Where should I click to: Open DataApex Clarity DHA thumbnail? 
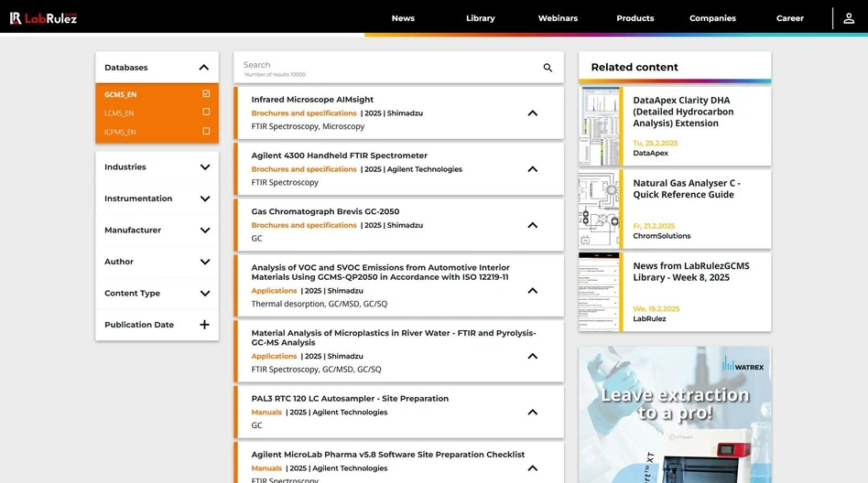[x=599, y=126]
